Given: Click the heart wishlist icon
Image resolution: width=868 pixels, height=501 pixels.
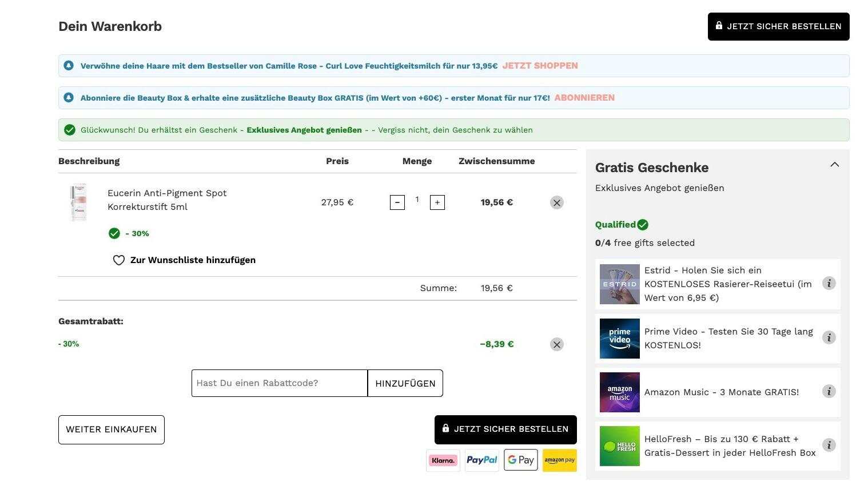Looking at the screenshot, I should coord(119,260).
